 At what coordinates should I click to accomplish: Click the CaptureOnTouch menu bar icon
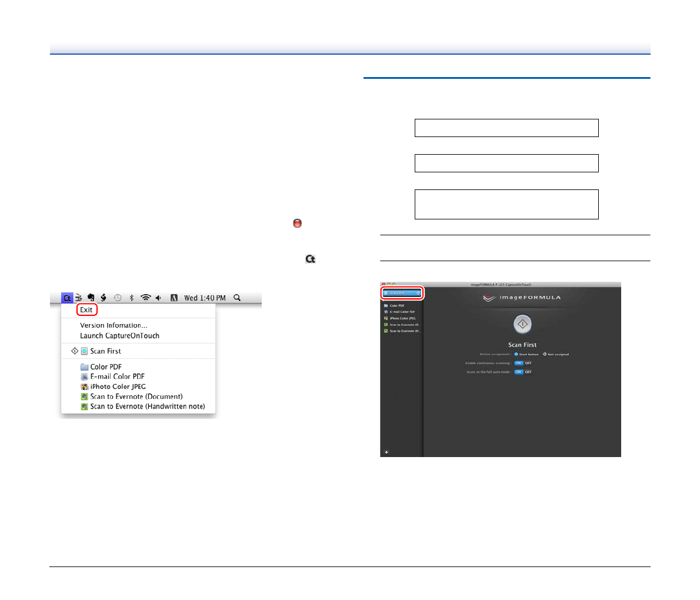click(x=67, y=298)
